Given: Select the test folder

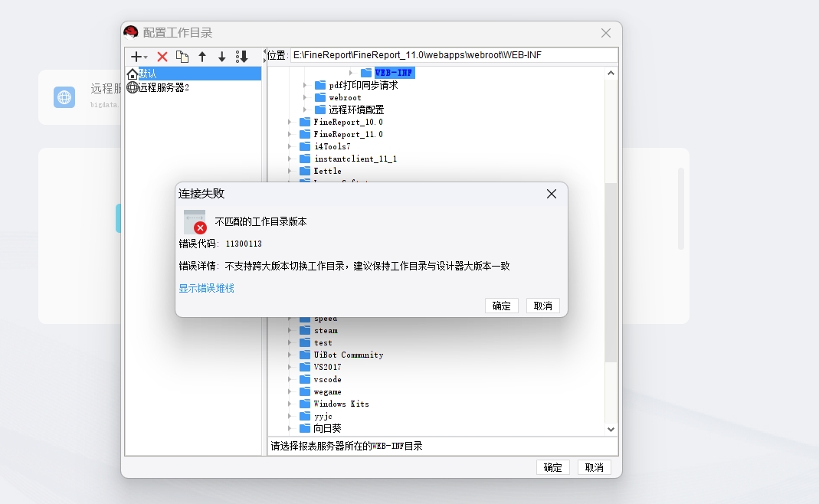Looking at the screenshot, I should coord(323,342).
